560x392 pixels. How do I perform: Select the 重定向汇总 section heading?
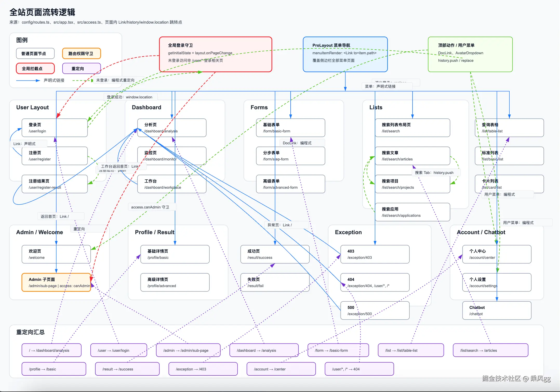tap(30, 332)
